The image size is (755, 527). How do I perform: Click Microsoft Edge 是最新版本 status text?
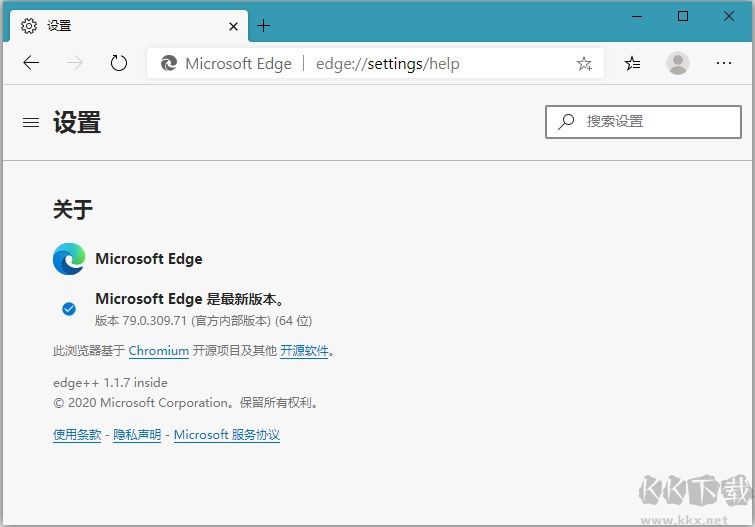191,299
